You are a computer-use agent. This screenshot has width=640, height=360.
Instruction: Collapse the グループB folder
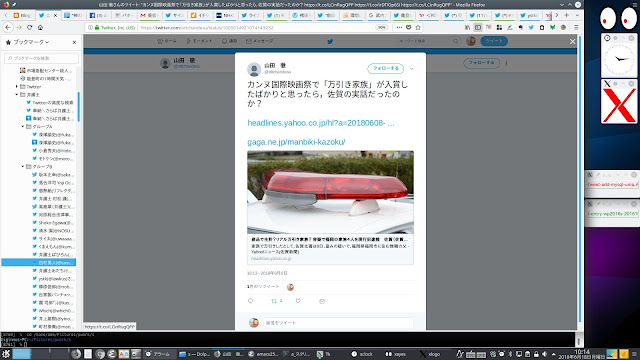click(x=23, y=167)
